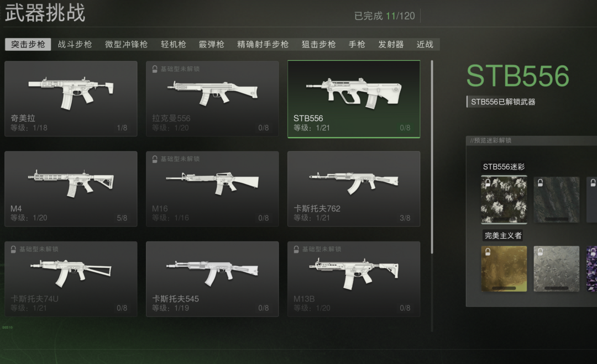
Task: Open the 霰弹枪 category tab
Action: point(211,45)
